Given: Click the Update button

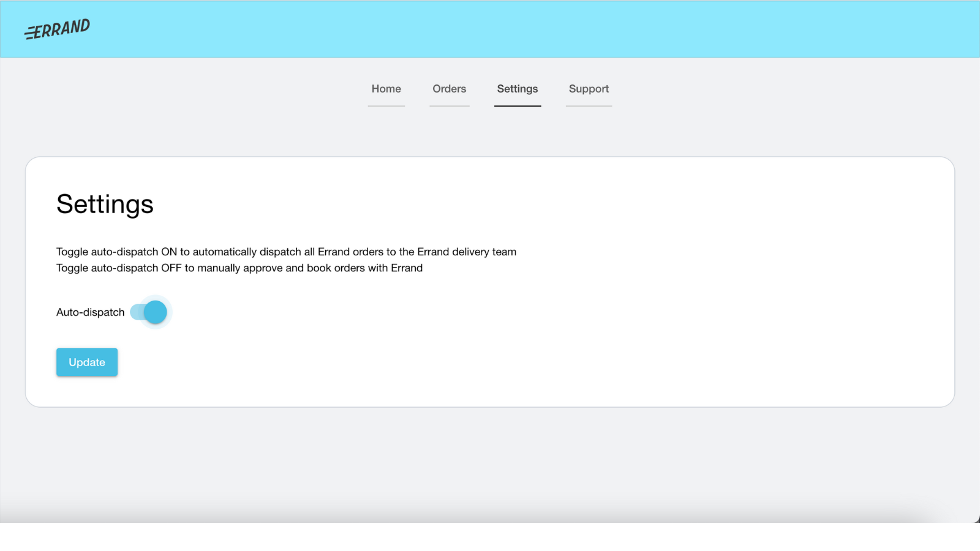Looking at the screenshot, I should tap(87, 362).
